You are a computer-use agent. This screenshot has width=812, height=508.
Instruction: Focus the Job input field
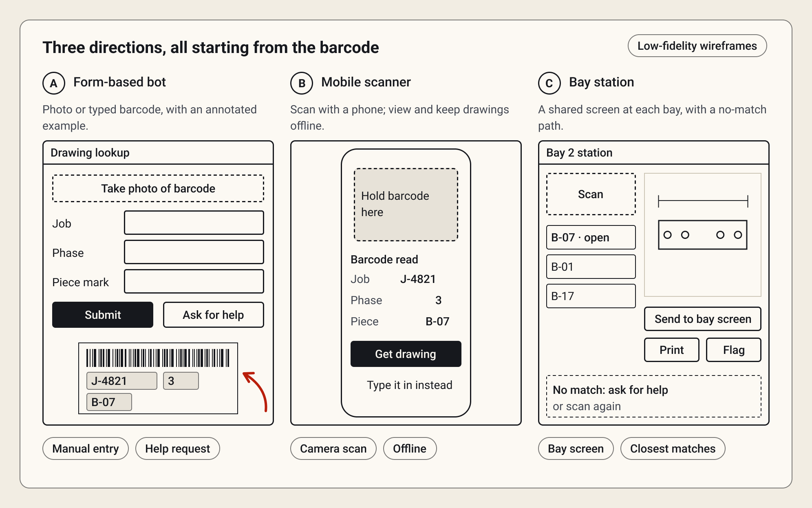(194, 223)
